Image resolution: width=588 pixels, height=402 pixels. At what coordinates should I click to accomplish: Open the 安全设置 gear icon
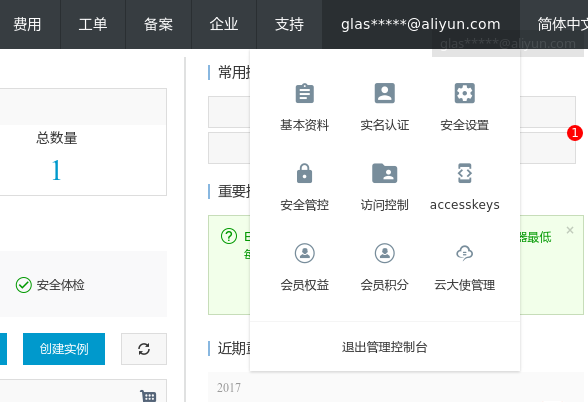(x=465, y=93)
